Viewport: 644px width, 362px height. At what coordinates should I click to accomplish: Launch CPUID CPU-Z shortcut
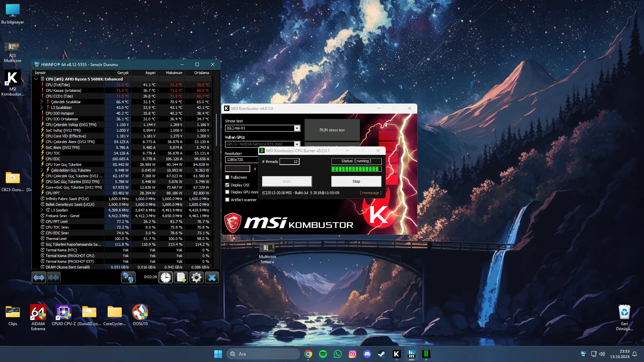64,316
